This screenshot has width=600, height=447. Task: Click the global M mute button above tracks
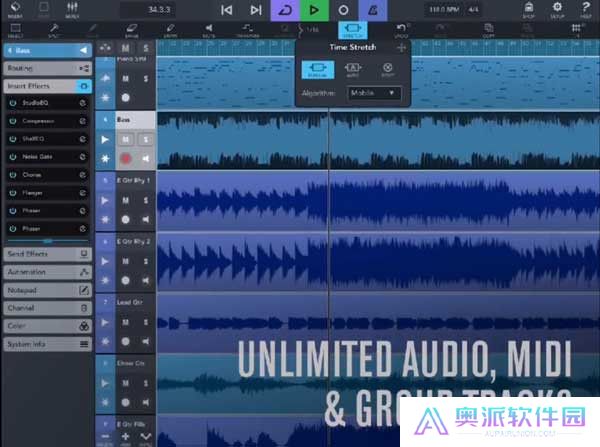(x=126, y=48)
